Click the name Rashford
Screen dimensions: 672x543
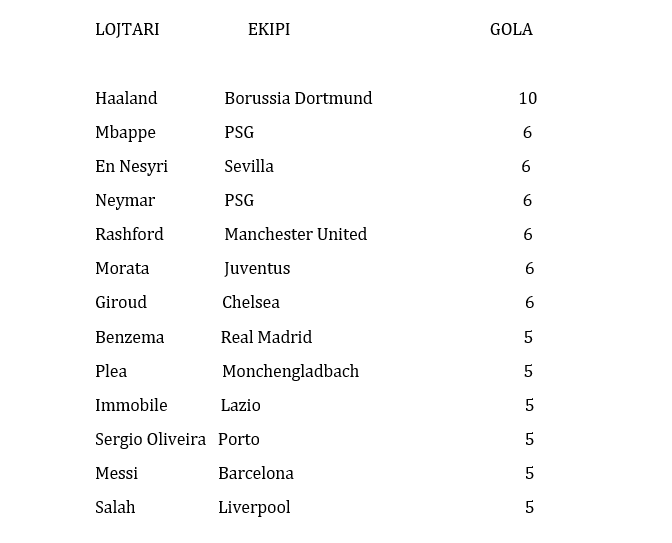(x=129, y=234)
